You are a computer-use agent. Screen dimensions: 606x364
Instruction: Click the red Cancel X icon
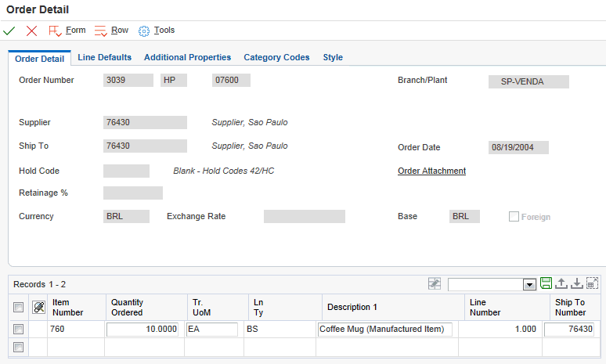point(31,31)
